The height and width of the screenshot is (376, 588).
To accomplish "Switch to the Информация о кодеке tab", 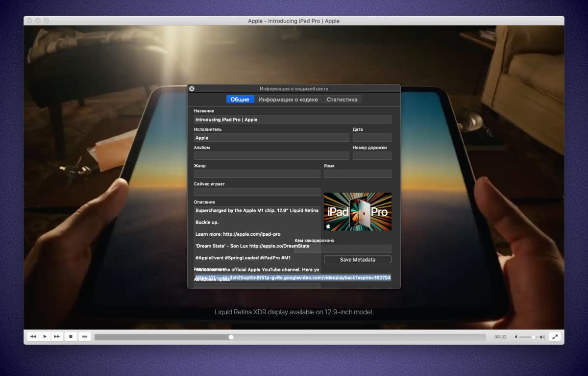I will (x=288, y=100).
